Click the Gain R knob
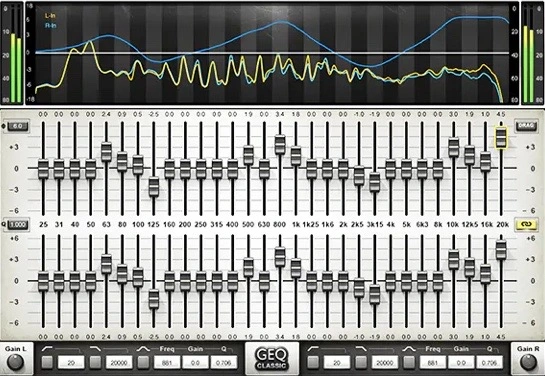 (528, 363)
